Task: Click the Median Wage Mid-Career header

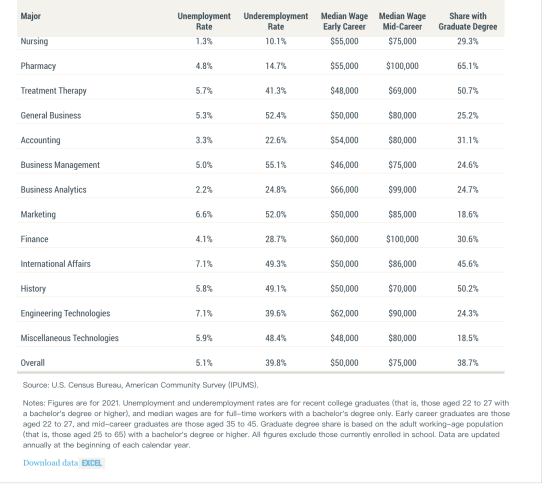Action: [402, 21]
